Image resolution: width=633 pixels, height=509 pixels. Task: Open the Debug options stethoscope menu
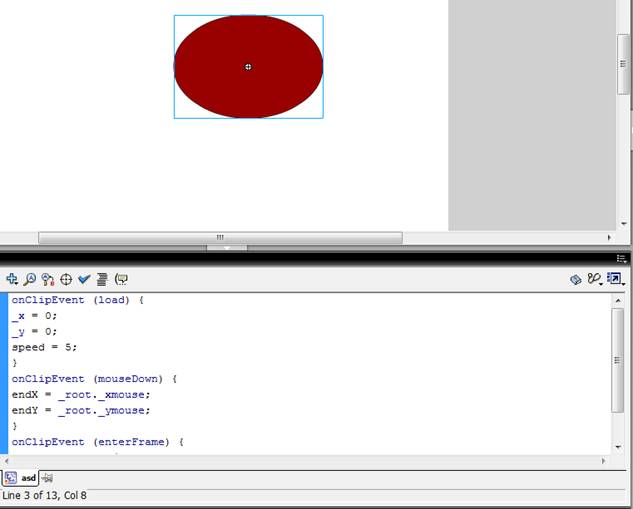pos(594,279)
